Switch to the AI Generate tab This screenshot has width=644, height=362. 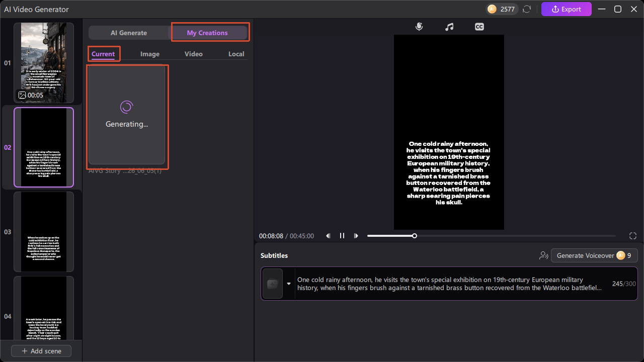click(x=129, y=33)
